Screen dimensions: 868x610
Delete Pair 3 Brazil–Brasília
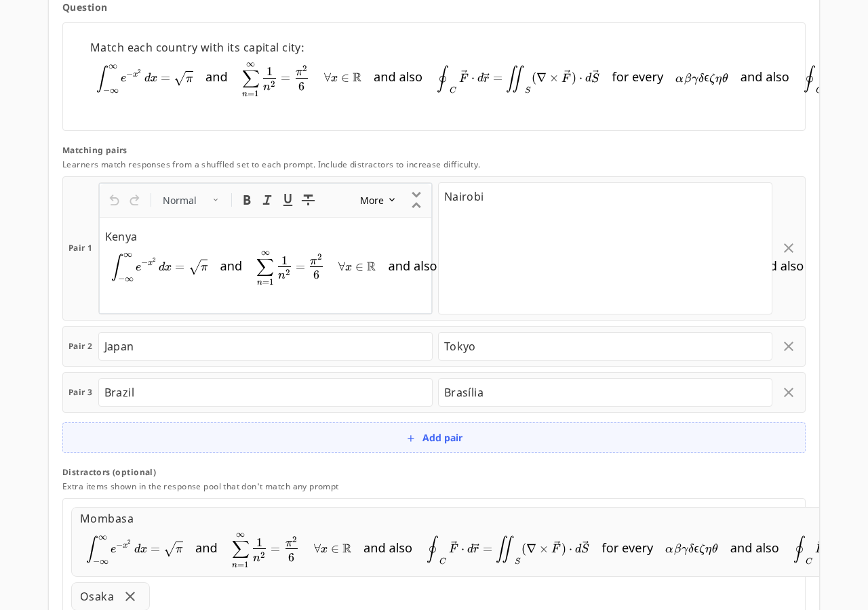(789, 392)
